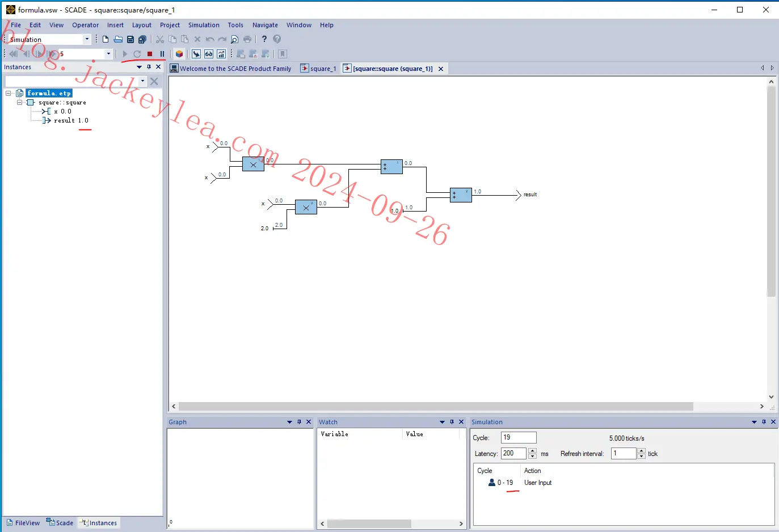Viewport: 779px width, 532px height.
Task: Pause the running simulation
Action: pos(162,54)
